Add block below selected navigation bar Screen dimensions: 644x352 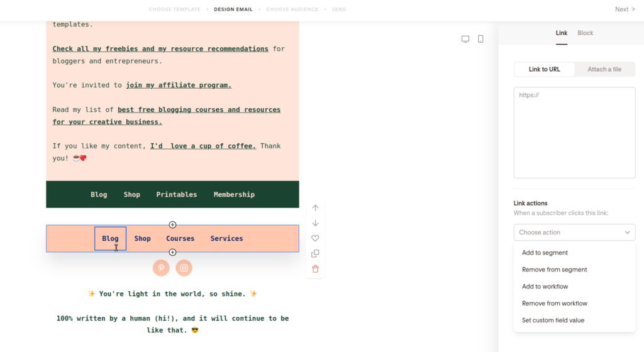[x=172, y=252]
